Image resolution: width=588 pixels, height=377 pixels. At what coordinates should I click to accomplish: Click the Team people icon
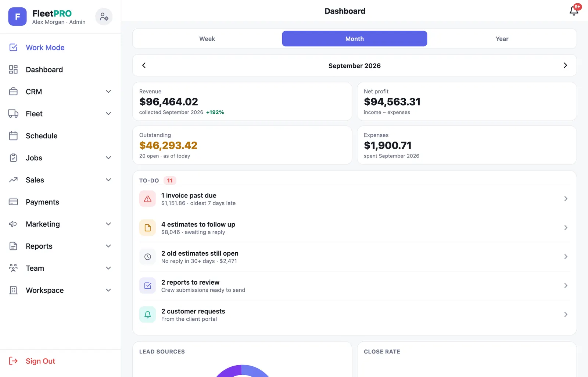[13, 268]
